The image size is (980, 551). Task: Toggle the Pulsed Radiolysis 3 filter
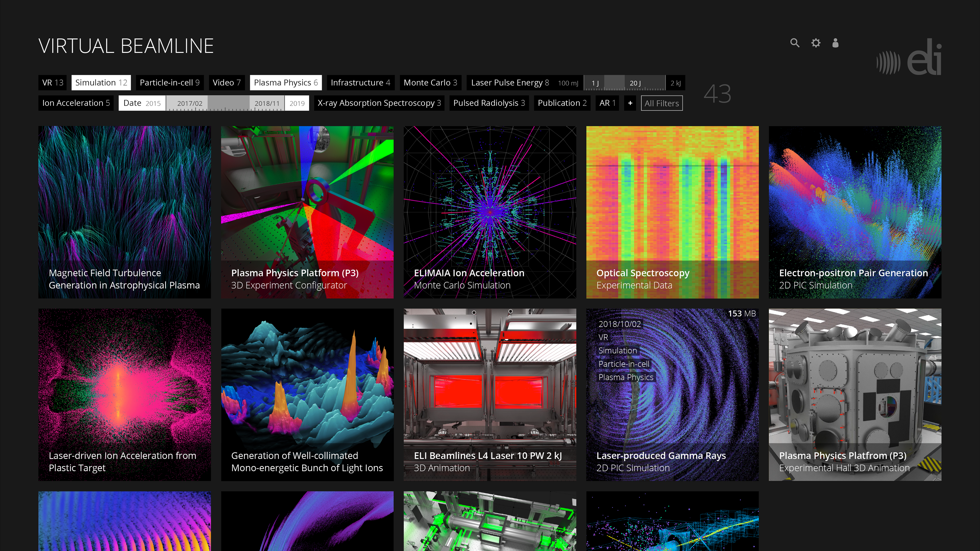[489, 103]
